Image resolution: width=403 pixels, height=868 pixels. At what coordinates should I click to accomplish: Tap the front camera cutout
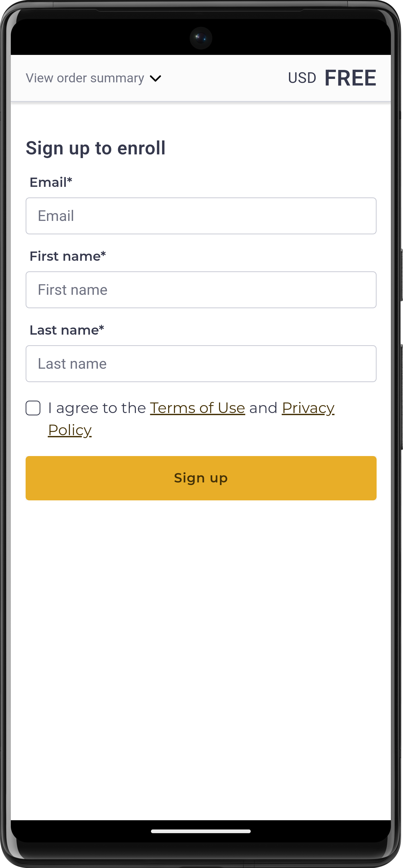click(201, 38)
